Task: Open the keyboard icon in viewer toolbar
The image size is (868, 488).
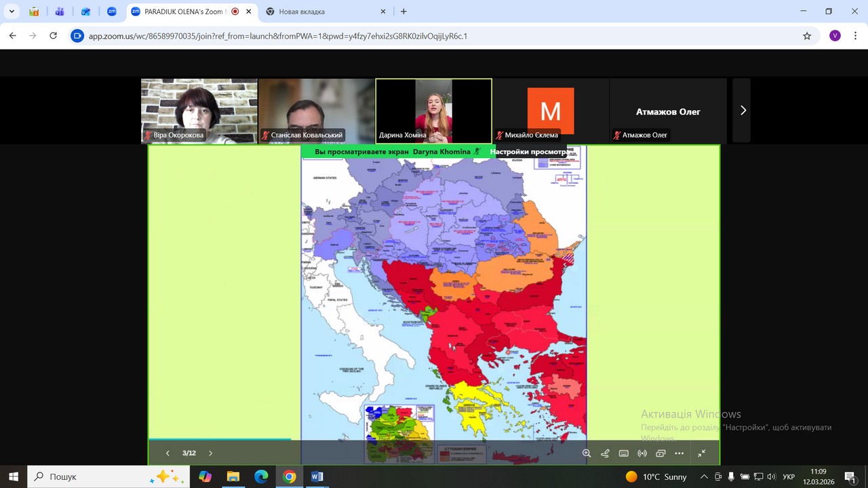Action: (624, 453)
